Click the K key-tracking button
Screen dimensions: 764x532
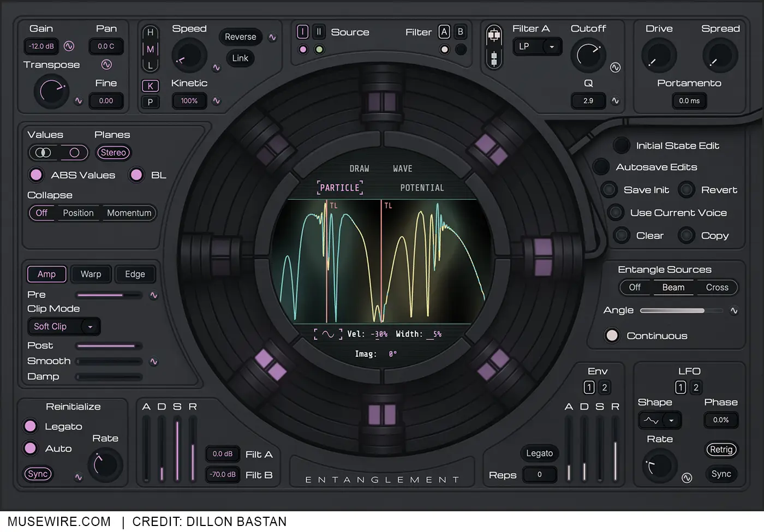[x=150, y=86]
